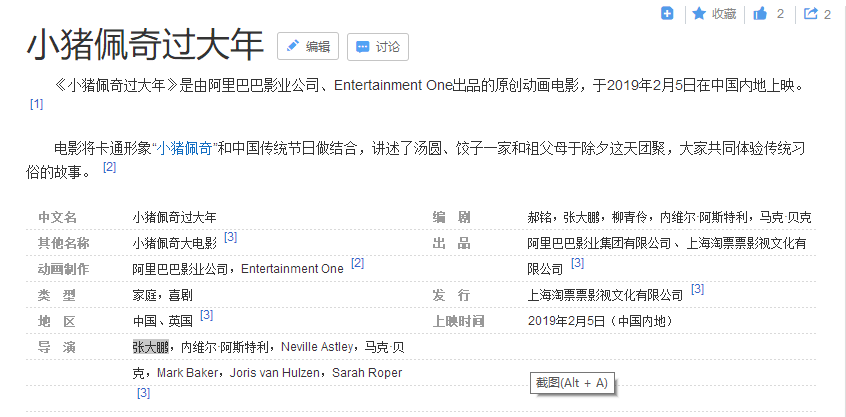Click the name Neville Astley
Viewport: 846px width, 417px height.
317,347
